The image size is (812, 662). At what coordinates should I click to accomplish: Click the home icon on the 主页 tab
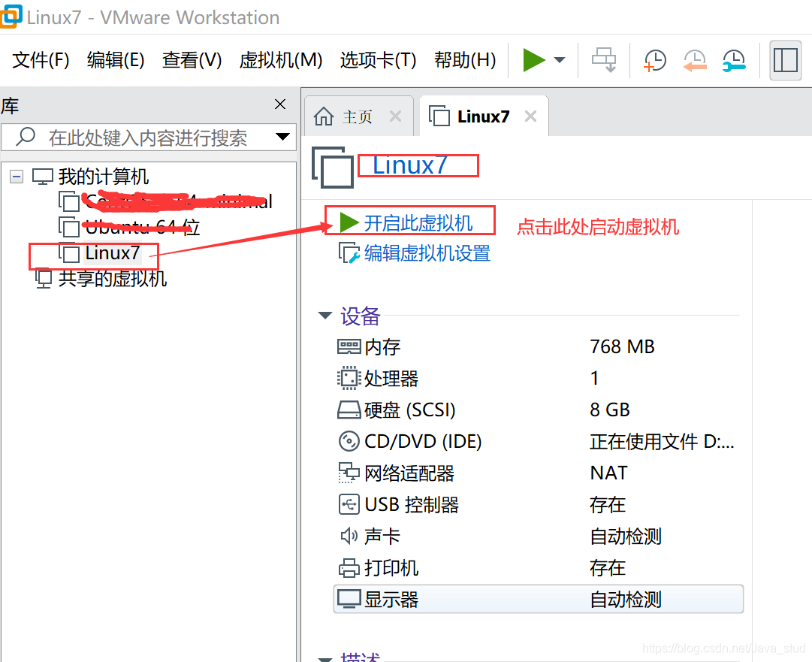(324, 116)
